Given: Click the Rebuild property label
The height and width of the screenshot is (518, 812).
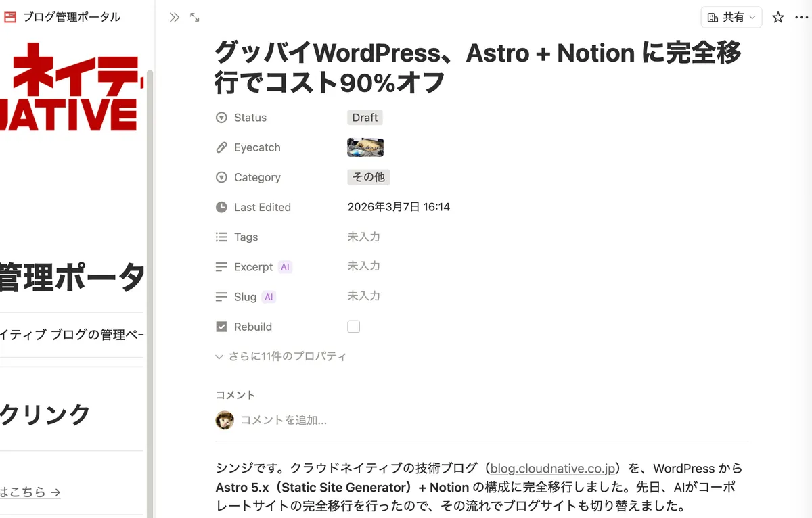Looking at the screenshot, I should (253, 327).
